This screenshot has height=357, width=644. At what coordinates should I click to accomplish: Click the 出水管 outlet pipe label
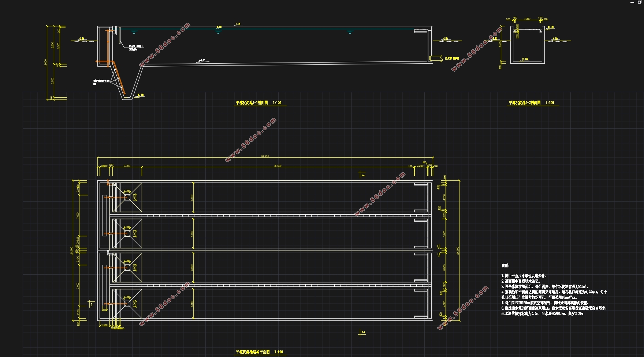pyautogui.click(x=452, y=58)
